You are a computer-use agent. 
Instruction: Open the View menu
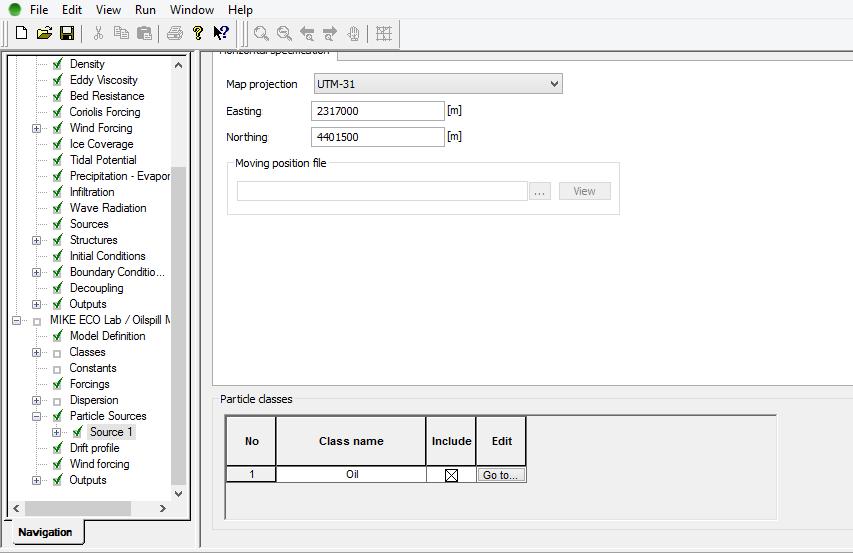click(108, 10)
